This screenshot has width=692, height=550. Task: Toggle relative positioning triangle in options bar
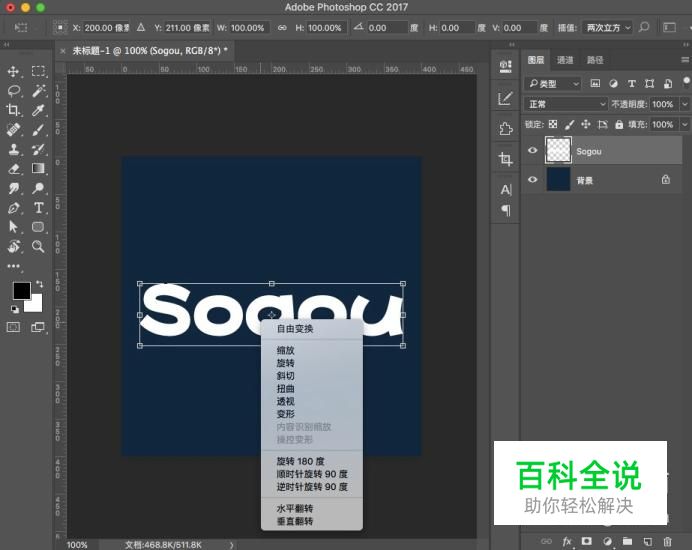[141, 27]
